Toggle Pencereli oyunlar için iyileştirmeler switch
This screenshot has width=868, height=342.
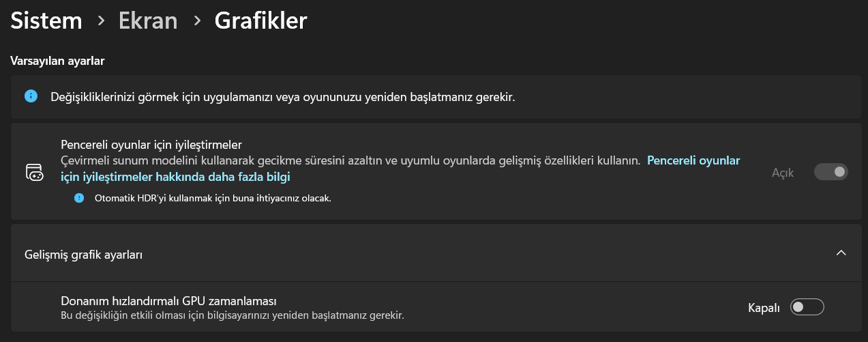[x=830, y=172]
